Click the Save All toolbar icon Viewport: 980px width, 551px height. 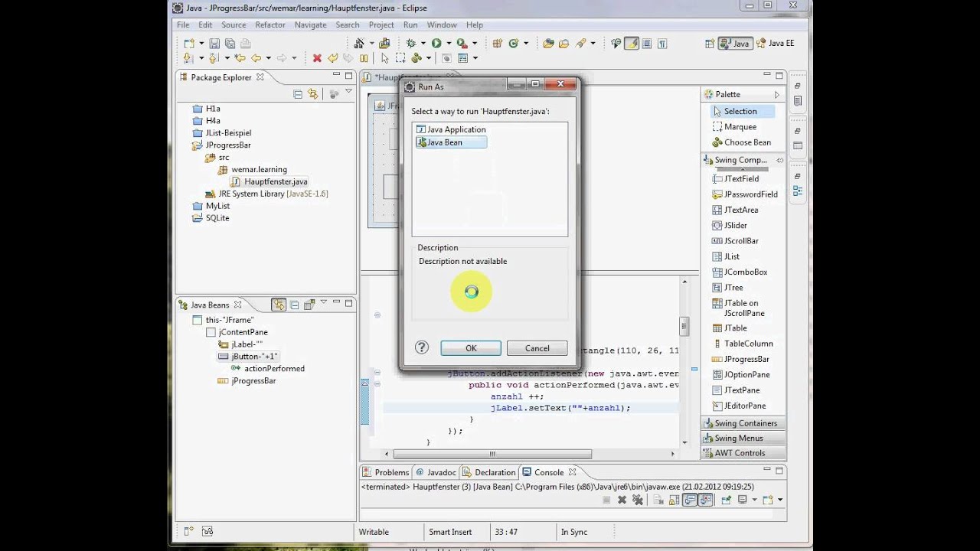pyautogui.click(x=230, y=44)
